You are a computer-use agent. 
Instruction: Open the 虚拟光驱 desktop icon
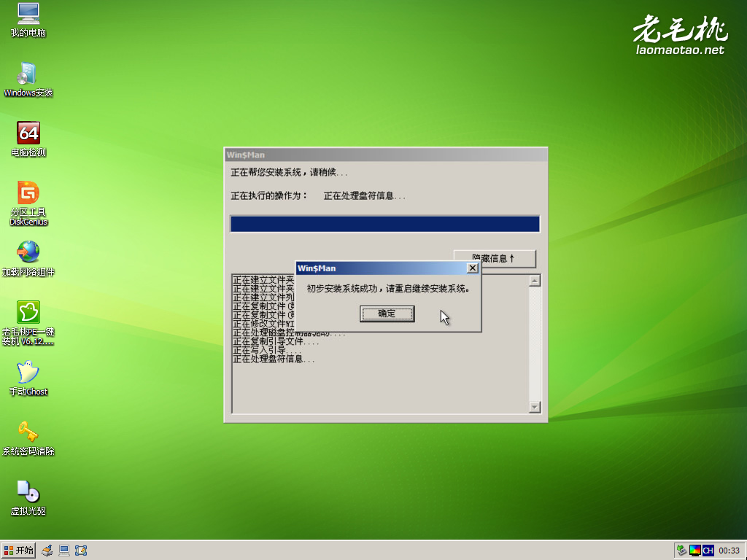click(28, 498)
